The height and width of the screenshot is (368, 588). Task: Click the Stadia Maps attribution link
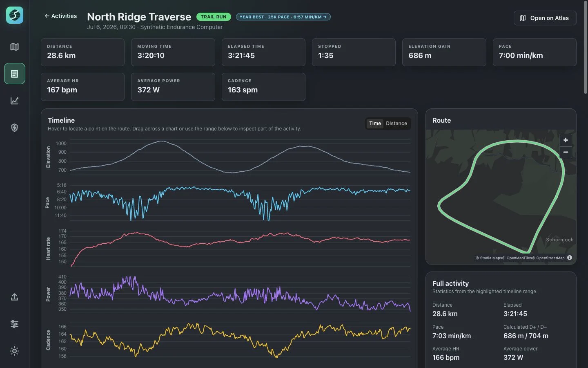point(489,258)
